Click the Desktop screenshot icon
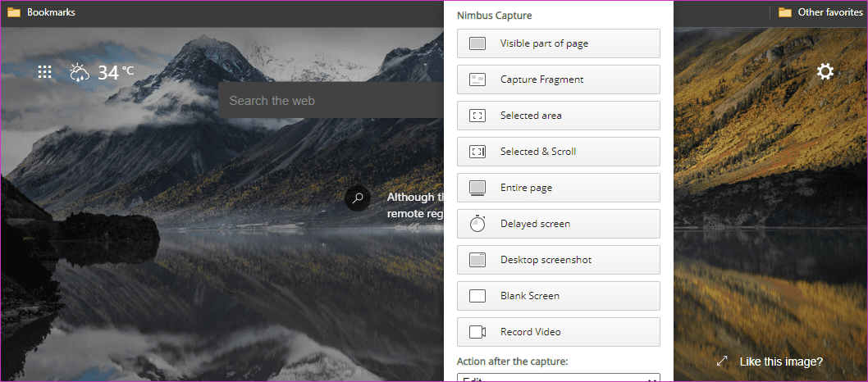The width and height of the screenshot is (868, 382). click(477, 260)
